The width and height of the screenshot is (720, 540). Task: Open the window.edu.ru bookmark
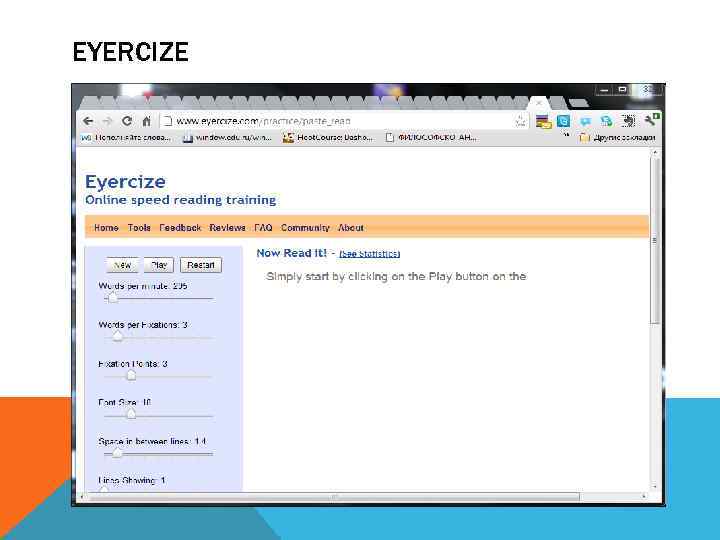coord(227,137)
